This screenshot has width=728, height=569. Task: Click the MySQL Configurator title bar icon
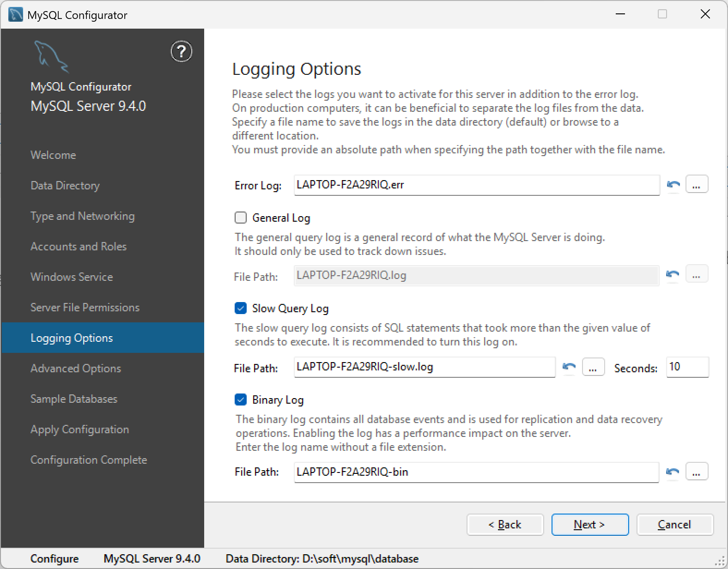coord(16,15)
